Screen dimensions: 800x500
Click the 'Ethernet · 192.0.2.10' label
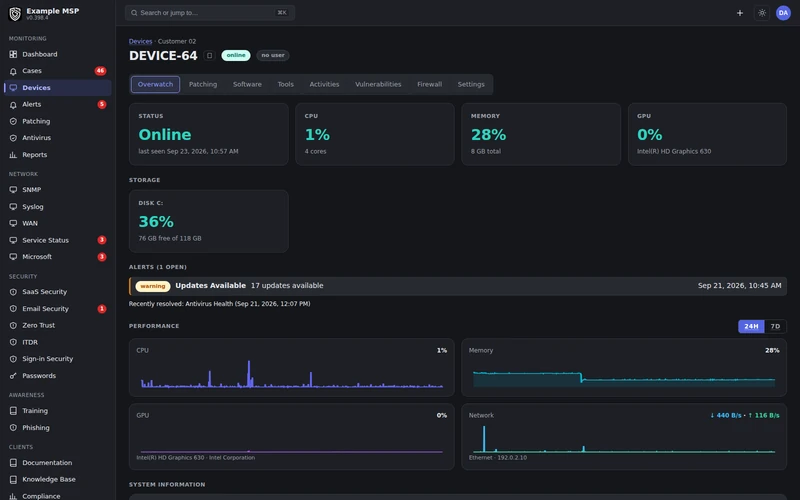pos(498,458)
